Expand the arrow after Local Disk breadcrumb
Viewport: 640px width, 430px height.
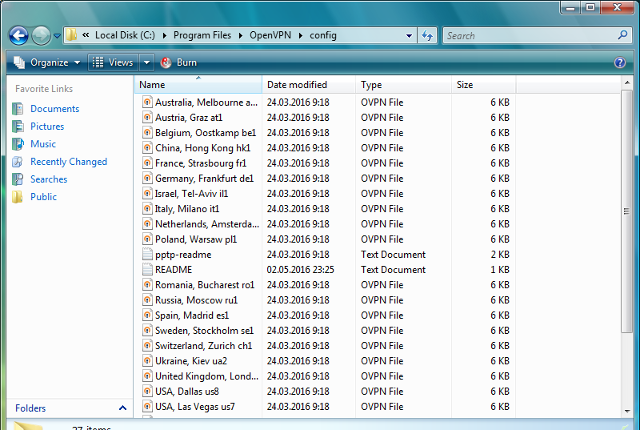(164, 36)
